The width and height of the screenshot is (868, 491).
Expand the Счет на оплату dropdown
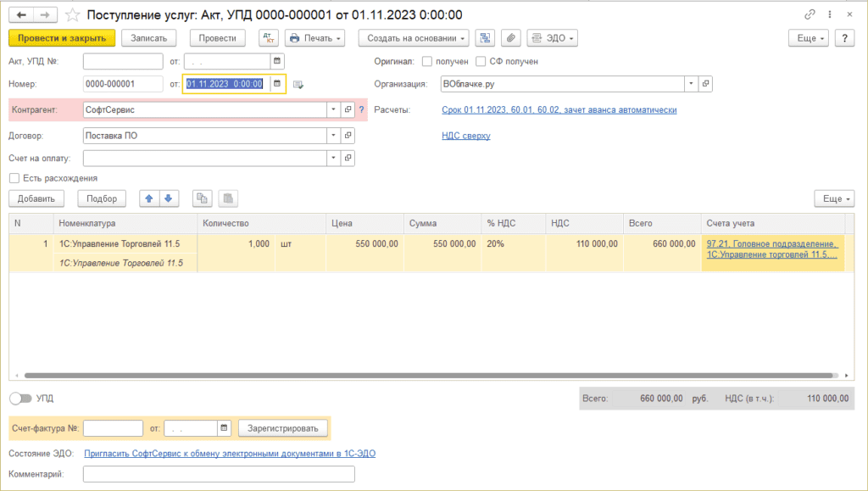click(x=333, y=158)
